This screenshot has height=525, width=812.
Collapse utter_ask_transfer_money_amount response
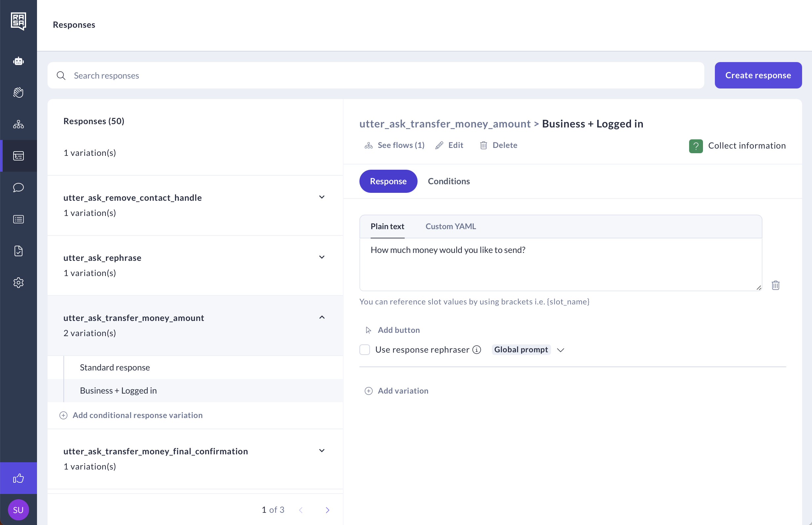pyautogui.click(x=321, y=317)
